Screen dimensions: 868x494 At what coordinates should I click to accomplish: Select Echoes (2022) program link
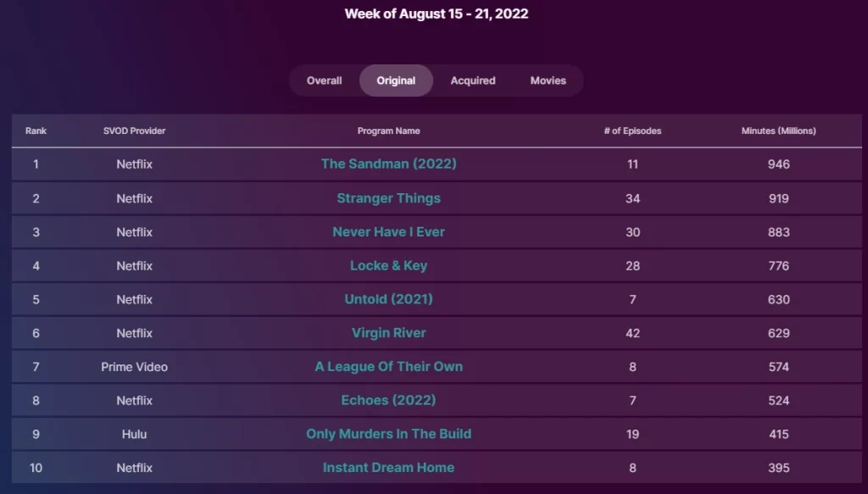click(x=388, y=401)
